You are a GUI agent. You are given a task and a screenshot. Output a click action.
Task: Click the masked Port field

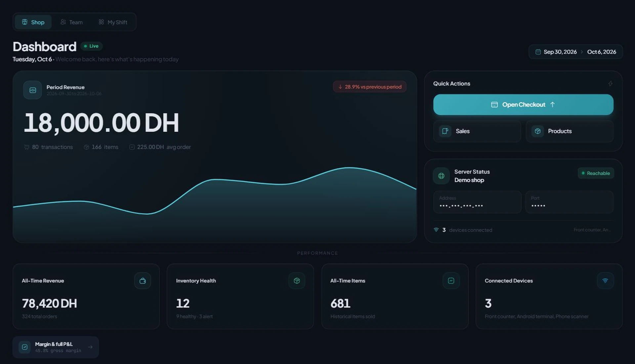(570, 202)
